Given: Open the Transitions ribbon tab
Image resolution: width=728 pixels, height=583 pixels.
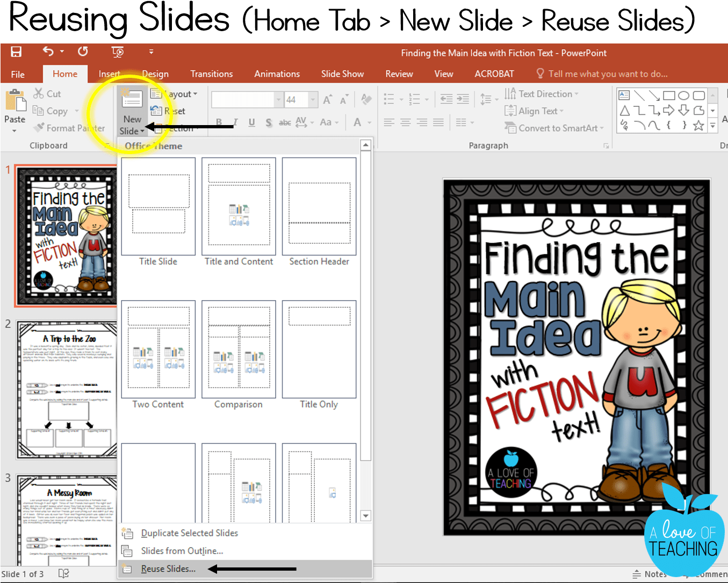Looking at the screenshot, I should tap(211, 74).
